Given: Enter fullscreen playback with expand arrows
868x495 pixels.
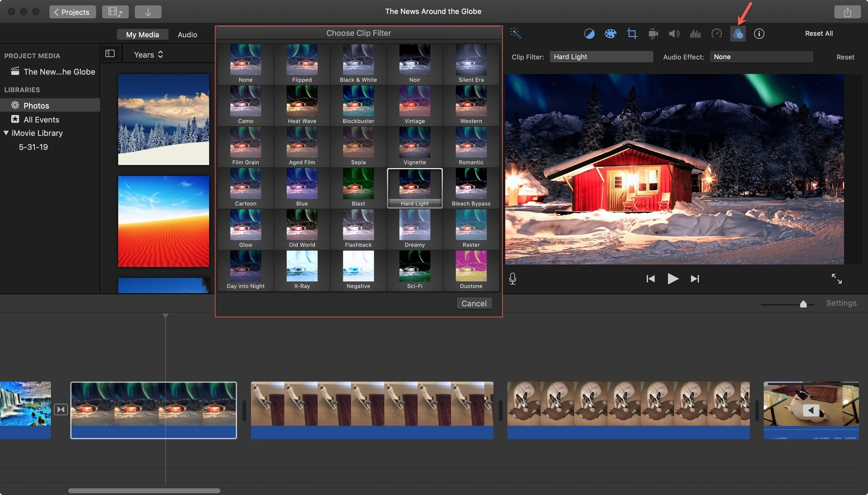Looking at the screenshot, I should tap(836, 279).
